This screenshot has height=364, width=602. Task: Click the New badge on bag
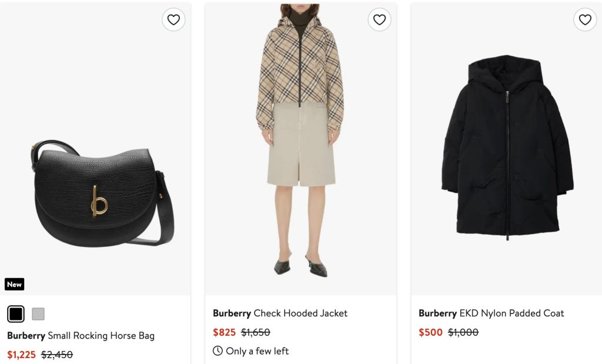coord(15,285)
